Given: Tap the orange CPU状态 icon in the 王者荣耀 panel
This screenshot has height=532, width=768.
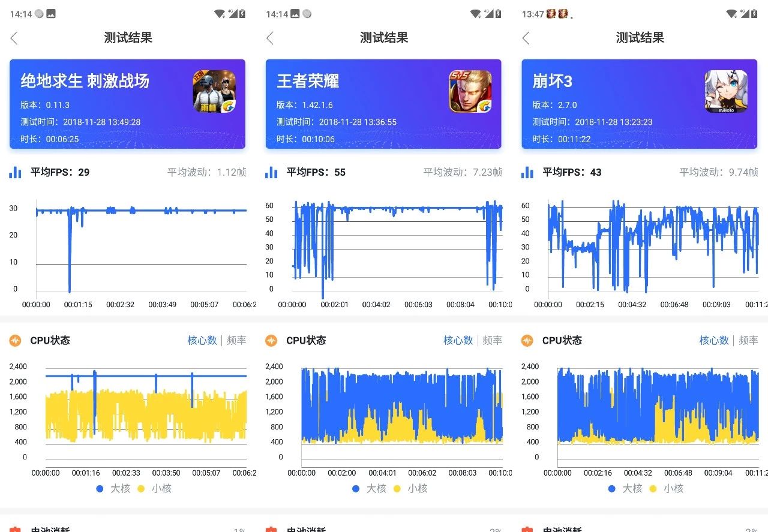Looking at the screenshot, I should tap(271, 341).
